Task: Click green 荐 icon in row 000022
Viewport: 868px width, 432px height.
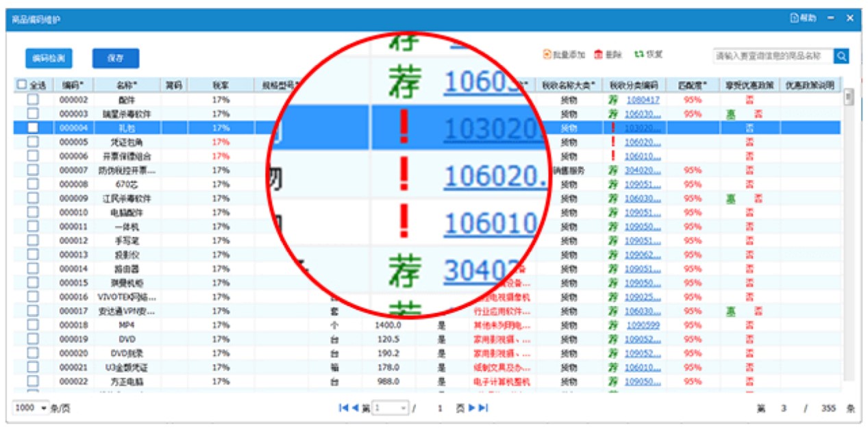Action: click(613, 381)
